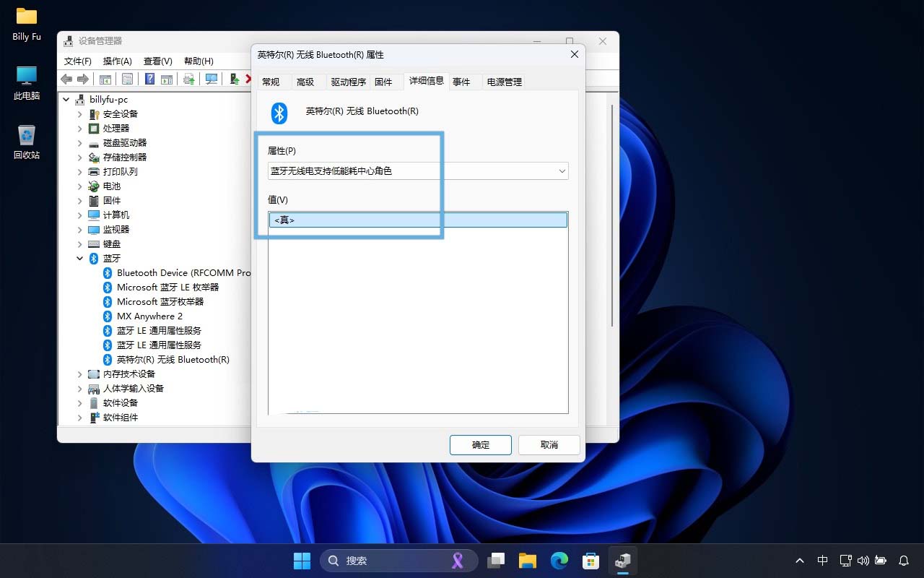Select the 此电脑 desktop icon
Image resolution: width=924 pixels, height=578 pixels.
point(27,82)
